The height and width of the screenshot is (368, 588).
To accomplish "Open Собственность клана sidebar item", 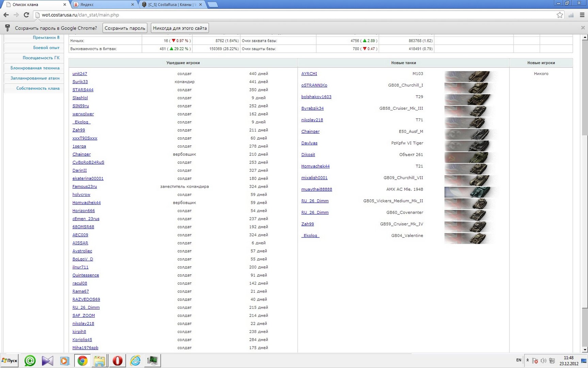I will tap(38, 88).
